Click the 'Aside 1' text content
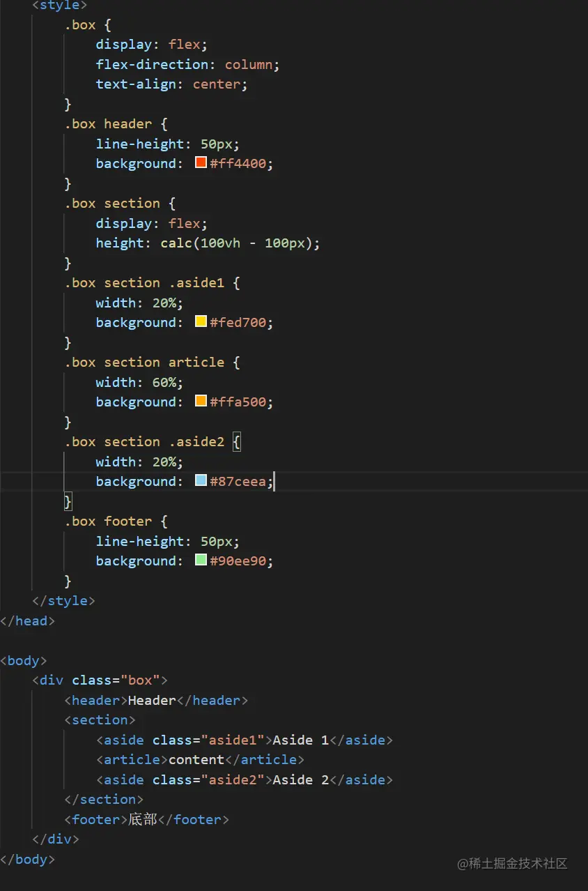 [x=300, y=740]
